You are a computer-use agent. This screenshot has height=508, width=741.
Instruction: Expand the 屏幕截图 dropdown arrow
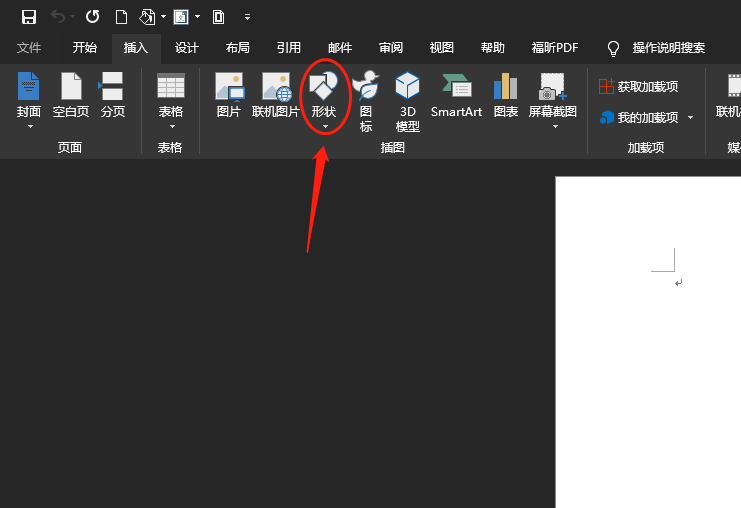555,127
